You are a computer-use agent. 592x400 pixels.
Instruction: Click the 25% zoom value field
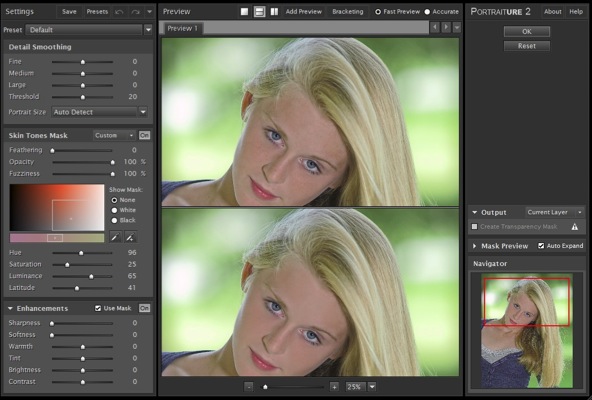click(354, 387)
